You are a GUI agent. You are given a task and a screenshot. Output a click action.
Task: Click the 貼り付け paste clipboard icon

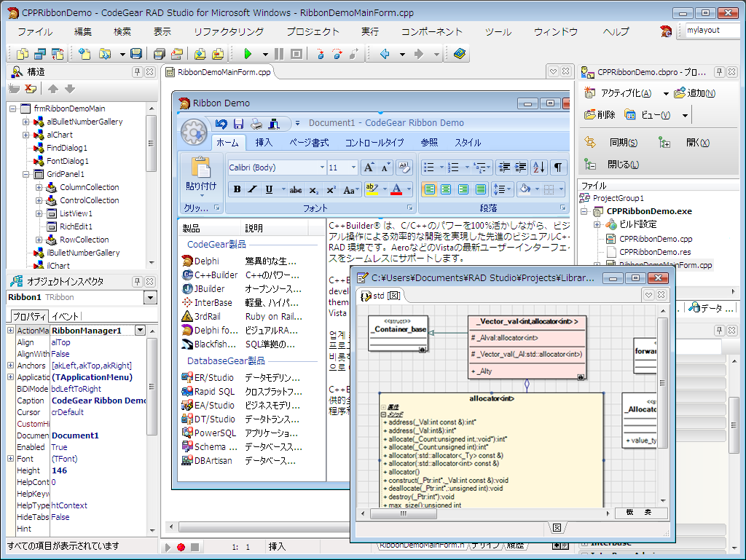(201, 167)
